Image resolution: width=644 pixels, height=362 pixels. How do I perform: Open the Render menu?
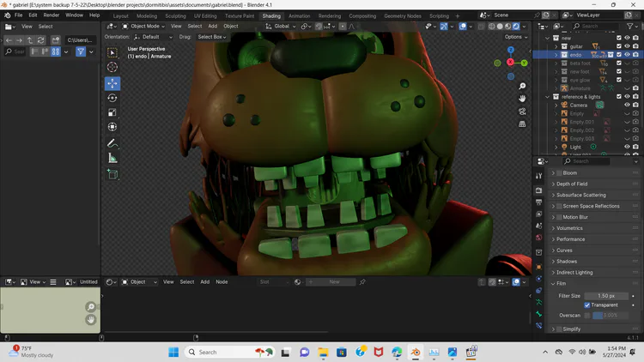click(x=52, y=15)
